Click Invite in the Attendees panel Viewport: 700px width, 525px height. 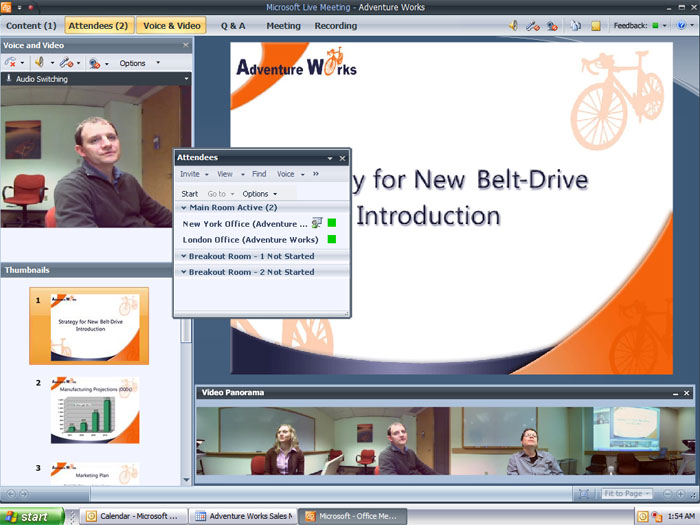(x=190, y=174)
